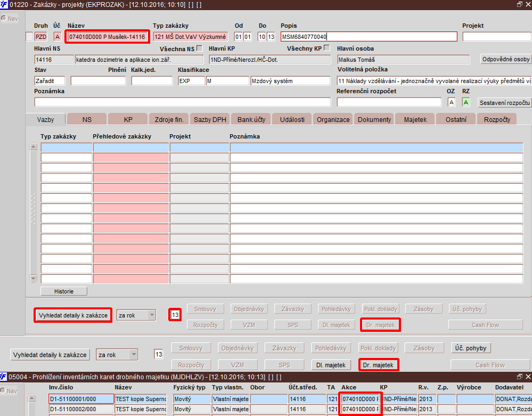Click the Klasifikace field EXP

pos(191,81)
